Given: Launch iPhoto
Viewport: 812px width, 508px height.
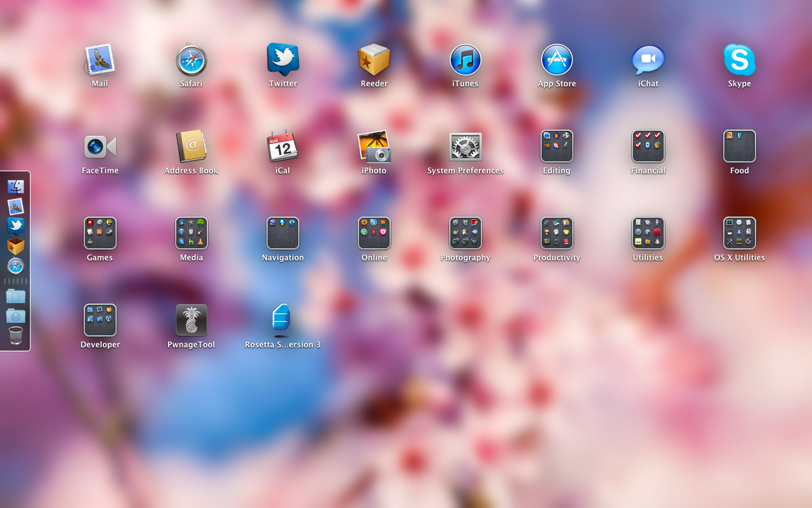Looking at the screenshot, I should 374,147.
